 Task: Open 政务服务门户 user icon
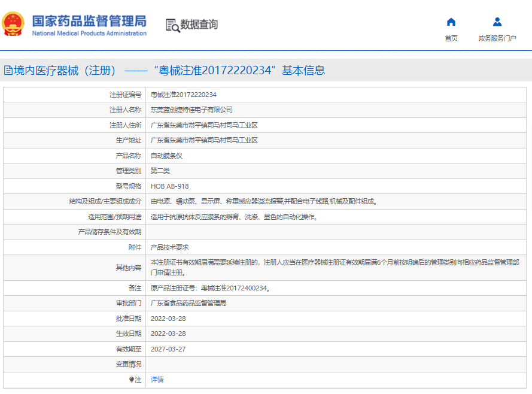coord(497,22)
